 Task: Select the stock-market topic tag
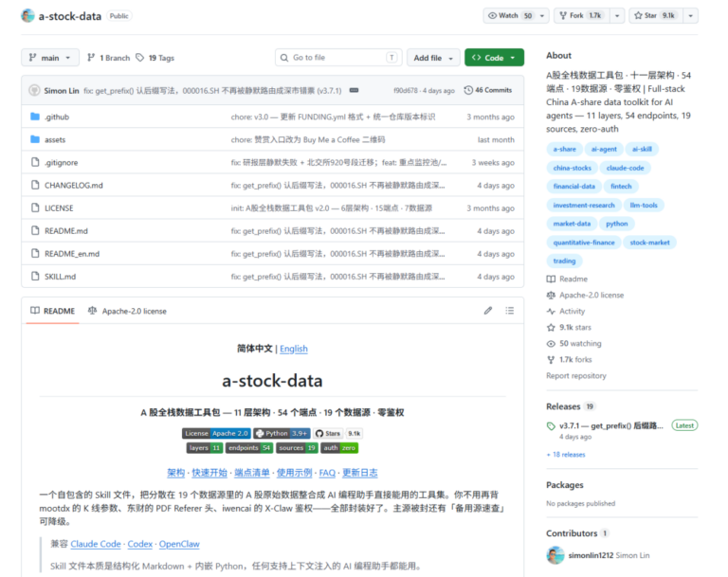click(x=649, y=243)
